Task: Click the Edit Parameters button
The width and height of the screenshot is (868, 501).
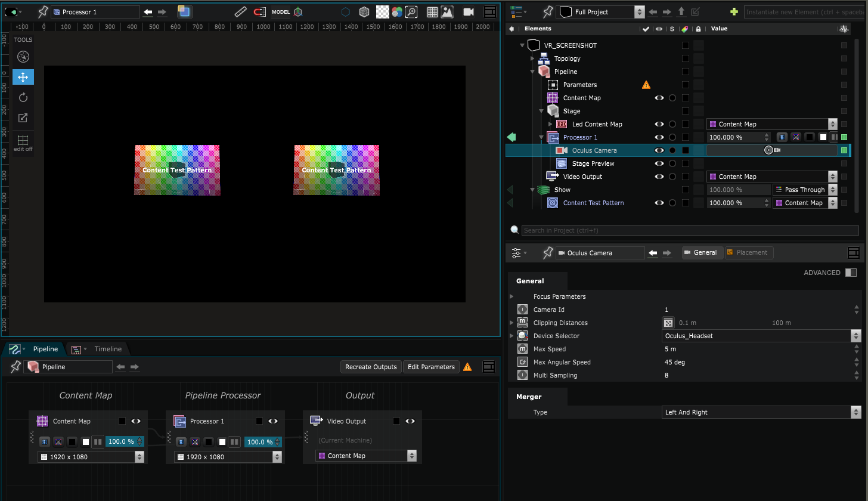Action: pyautogui.click(x=431, y=367)
